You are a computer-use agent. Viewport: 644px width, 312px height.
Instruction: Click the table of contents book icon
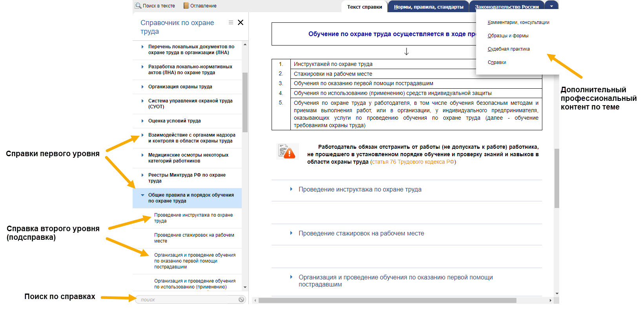click(186, 6)
